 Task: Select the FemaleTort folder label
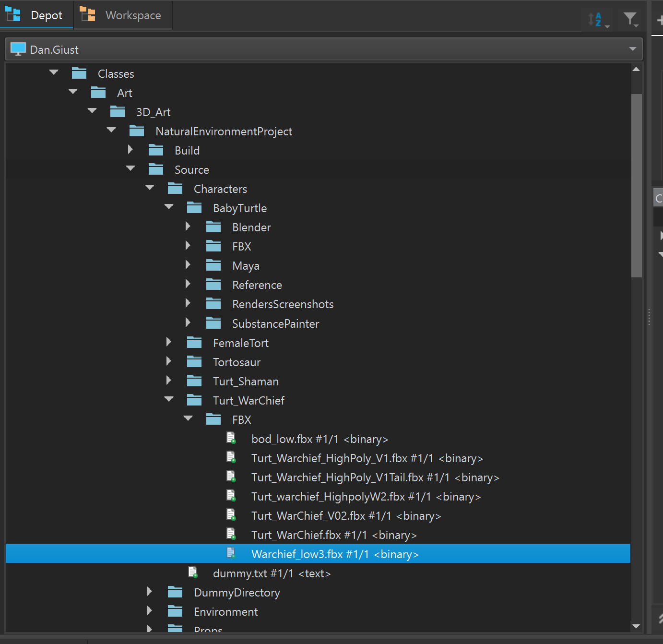tap(241, 343)
